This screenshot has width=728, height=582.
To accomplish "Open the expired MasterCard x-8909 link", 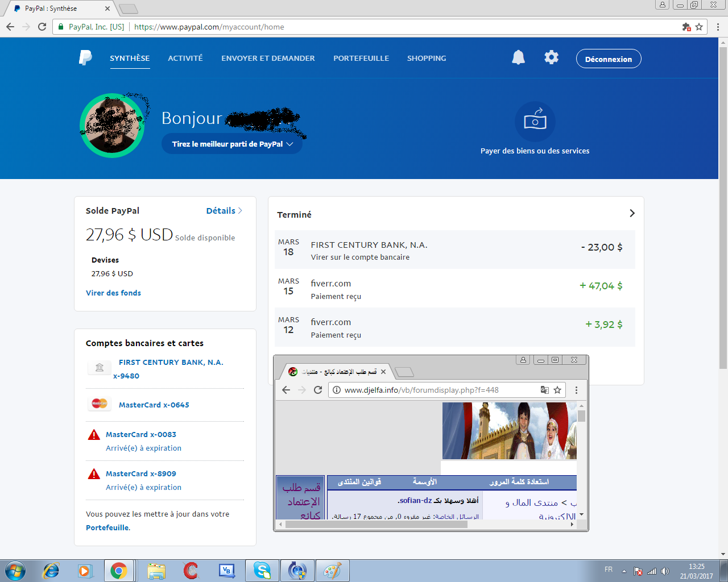I will point(141,473).
